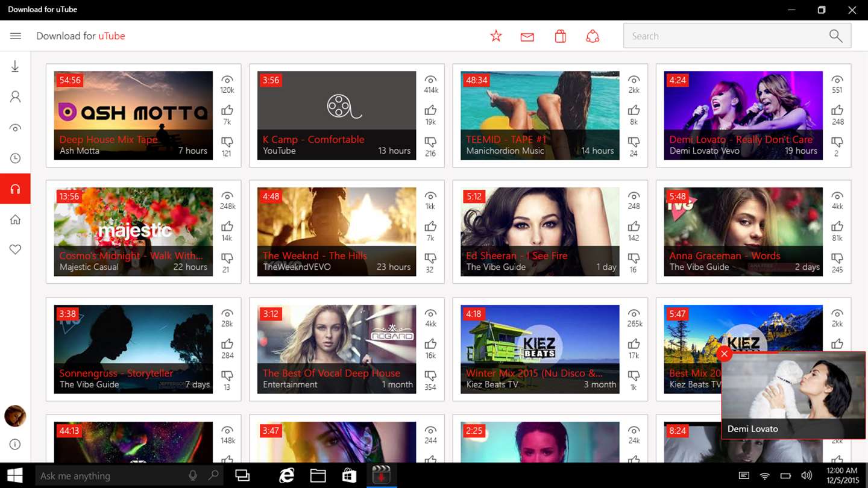
Task: Open history clock in sidebar
Action: coord(15,158)
